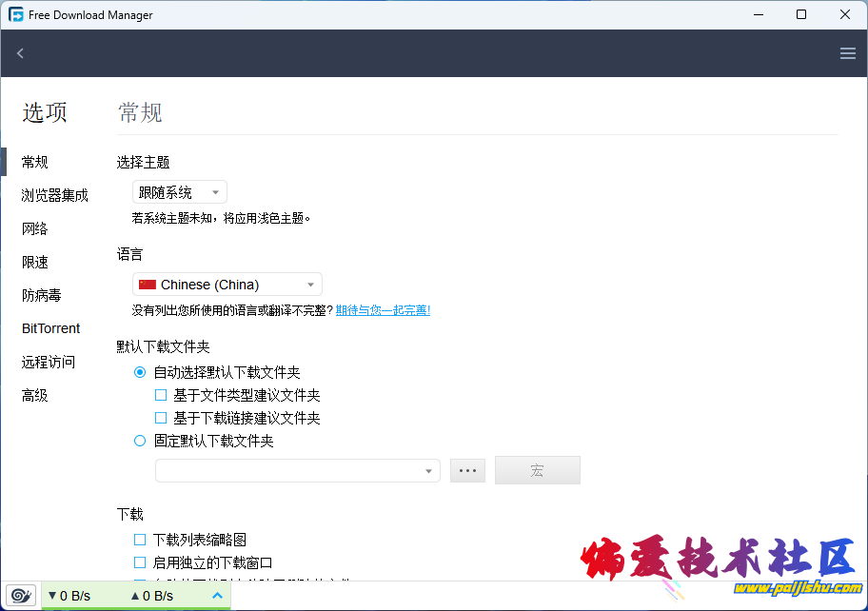Click the Free Download Manager title icon
This screenshot has height=611, width=868.
point(15,14)
